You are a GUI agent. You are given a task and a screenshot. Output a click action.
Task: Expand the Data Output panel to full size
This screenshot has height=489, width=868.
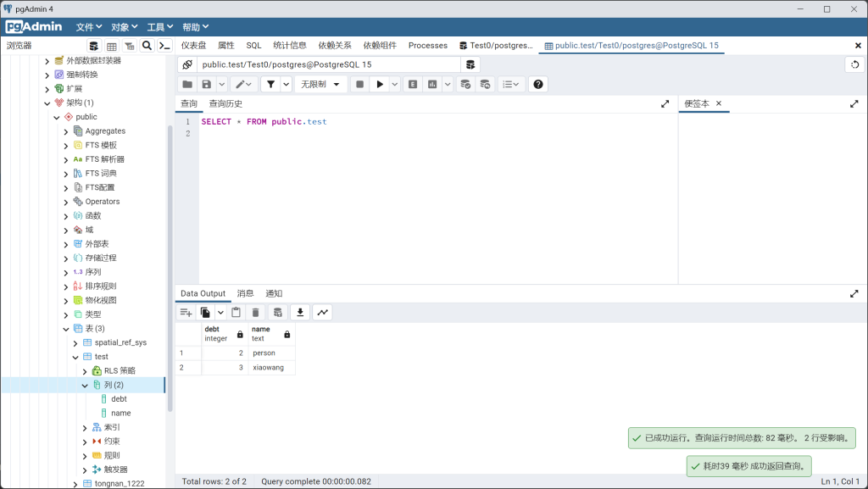(x=854, y=294)
